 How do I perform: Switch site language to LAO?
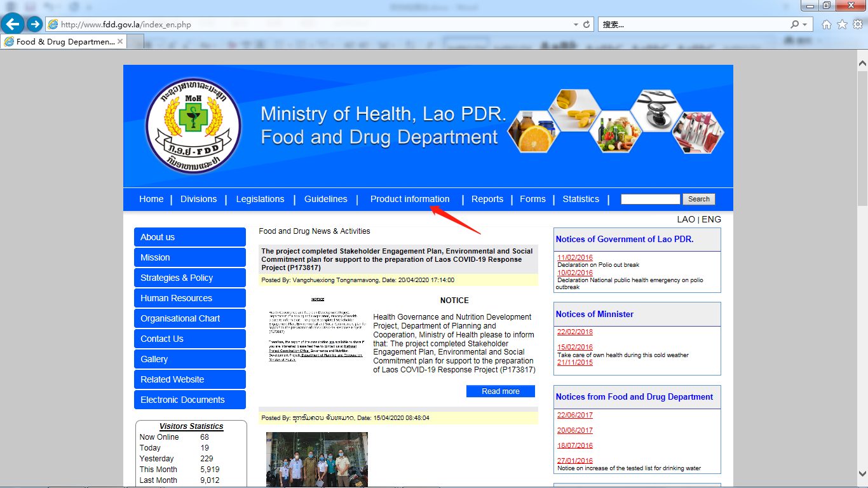point(686,219)
